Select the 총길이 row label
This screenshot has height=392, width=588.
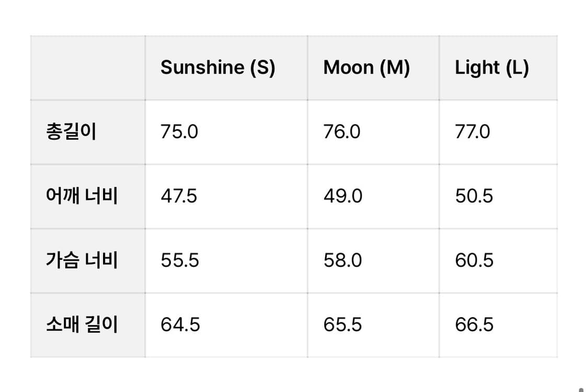71,132
